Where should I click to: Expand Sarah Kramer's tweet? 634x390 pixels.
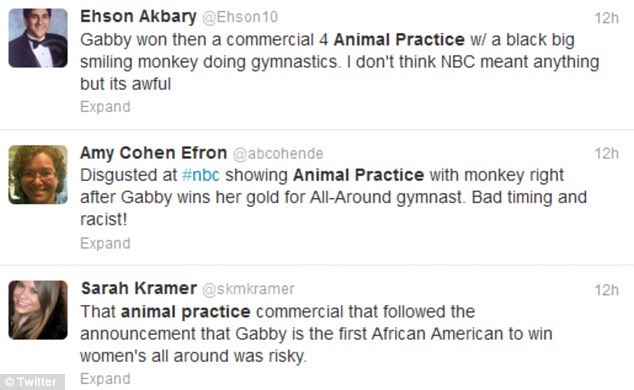coord(105,379)
